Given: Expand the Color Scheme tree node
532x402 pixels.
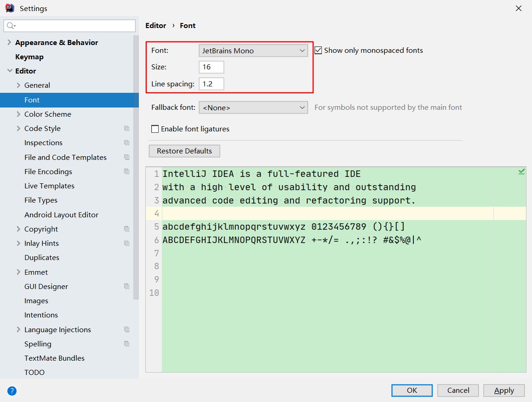Looking at the screenshot, I should point(18,114).
